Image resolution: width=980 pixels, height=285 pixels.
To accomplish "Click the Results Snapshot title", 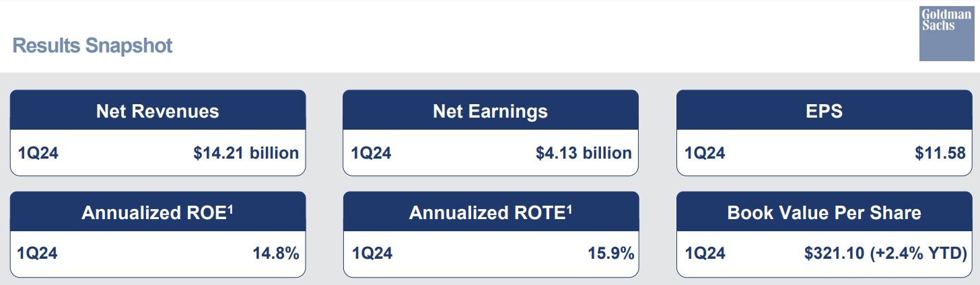I will coord(93,46).
